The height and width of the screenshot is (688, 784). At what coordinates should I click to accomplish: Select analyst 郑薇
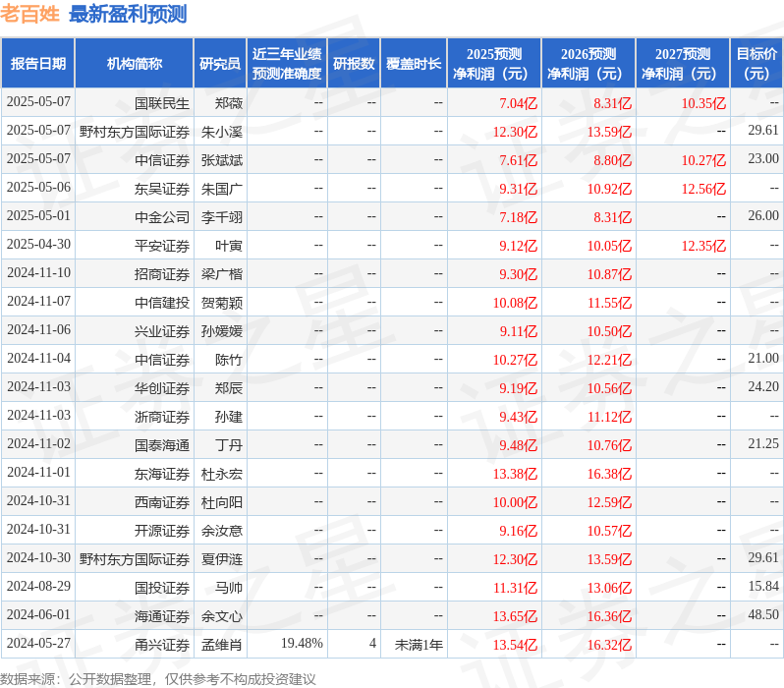[x=229, y=103]
